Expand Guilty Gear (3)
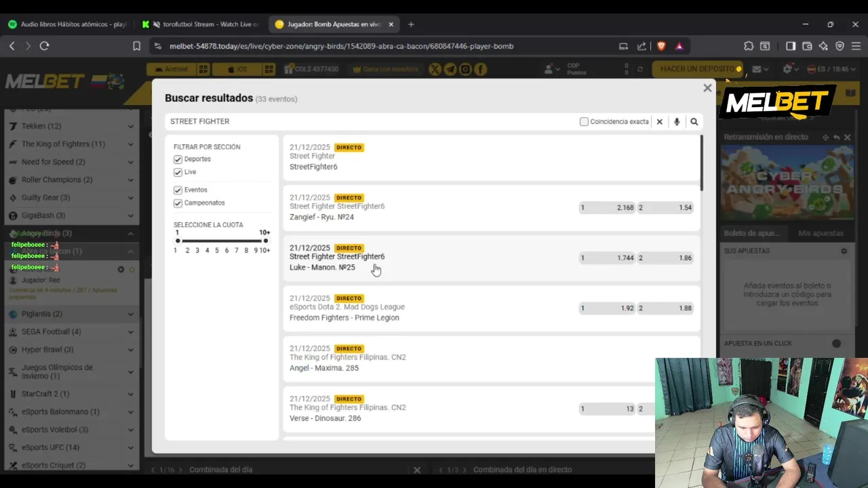Screen dimensions: 868x488 point(71,197)
